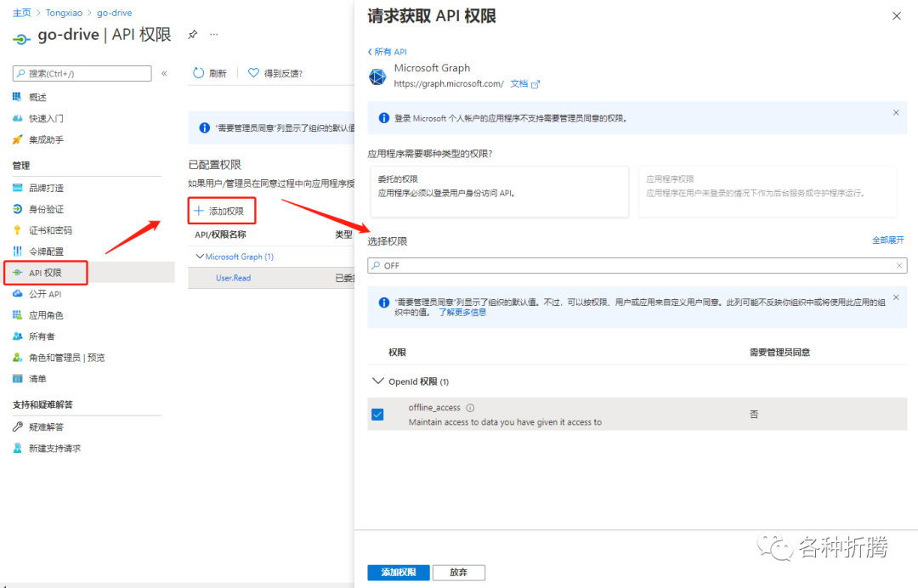This screenshot has width=918, height=588.
Task: Click Tongxiao breadcrumb link
Action: [64, 13]
